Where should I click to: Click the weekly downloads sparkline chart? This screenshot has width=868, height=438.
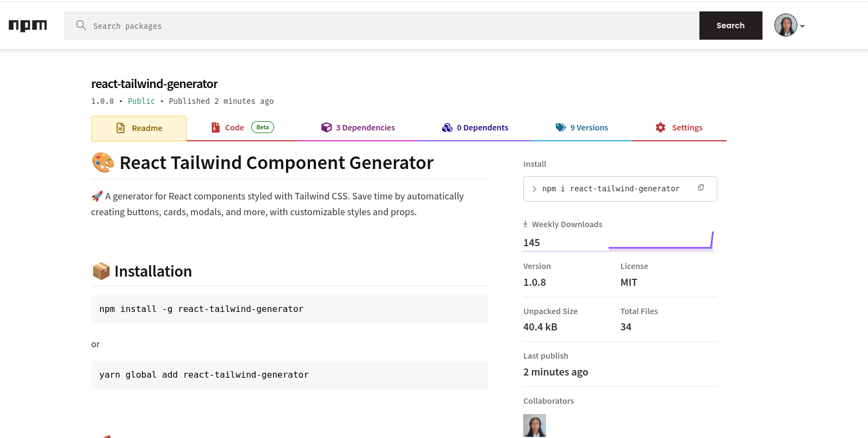pos(661,240)
